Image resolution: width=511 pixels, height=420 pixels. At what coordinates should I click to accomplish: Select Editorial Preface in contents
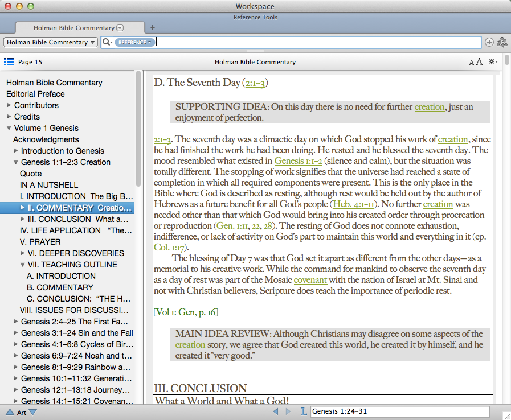(35, 94)
